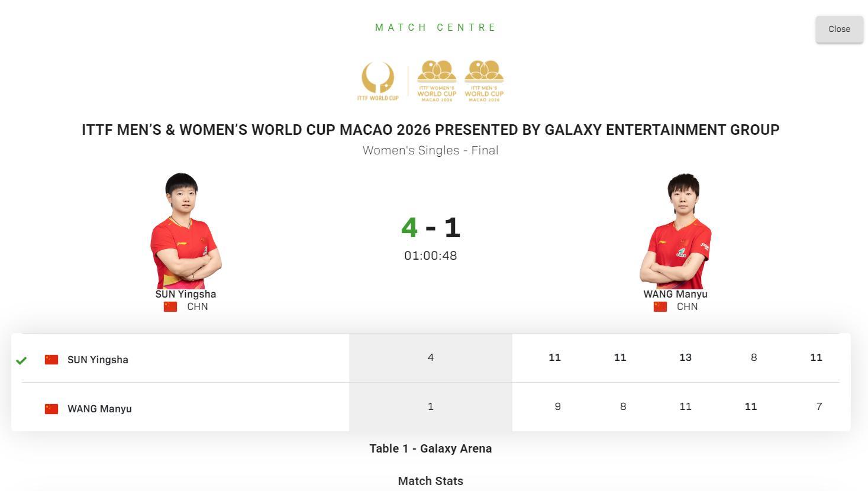
Task: Click the ITTF Men's World Cup Macao logo
Action: 484,81
